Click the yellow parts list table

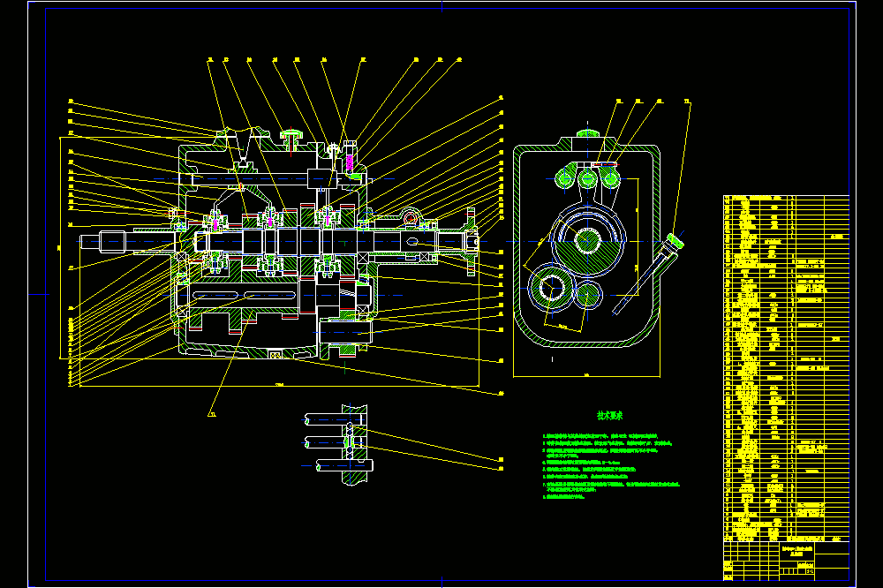(786, 368)
